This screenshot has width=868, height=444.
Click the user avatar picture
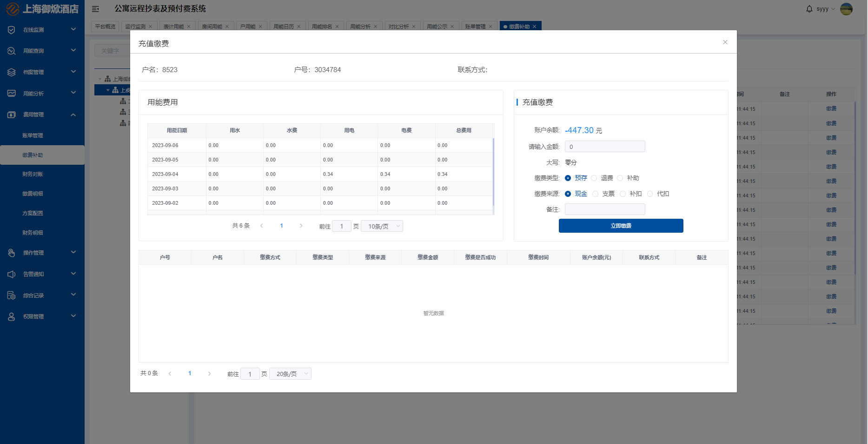point(846,9)
